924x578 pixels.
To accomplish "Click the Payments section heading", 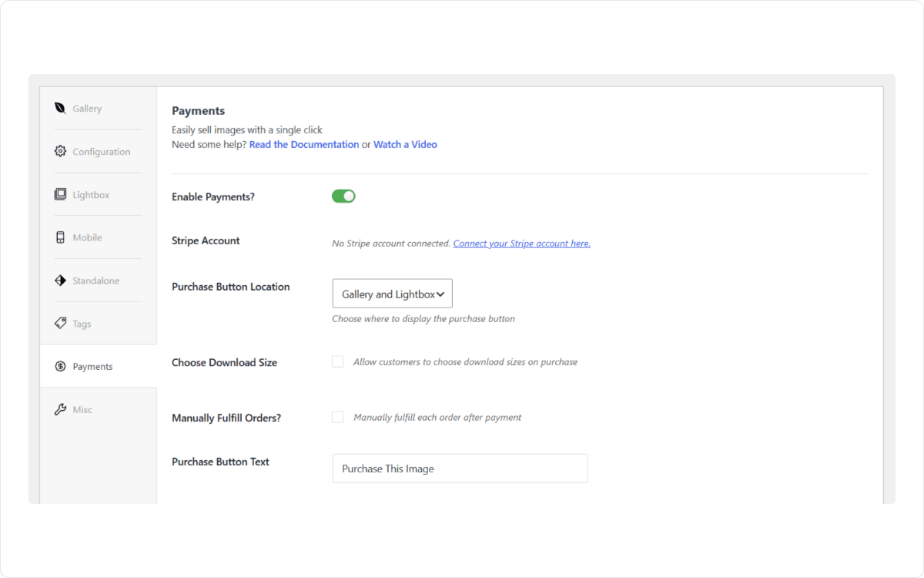I will coord(199,111).
